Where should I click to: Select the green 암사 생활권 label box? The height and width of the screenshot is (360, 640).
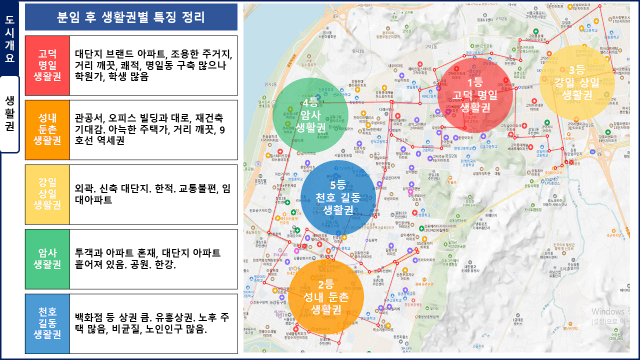tap(47, 259)
